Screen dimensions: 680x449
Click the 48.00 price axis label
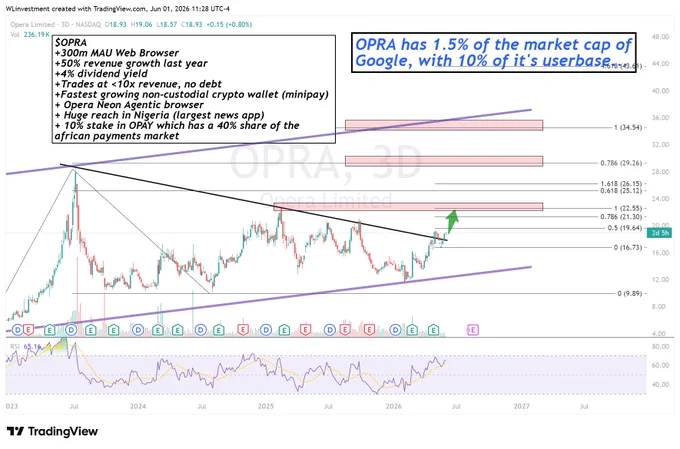click(660, 37)
